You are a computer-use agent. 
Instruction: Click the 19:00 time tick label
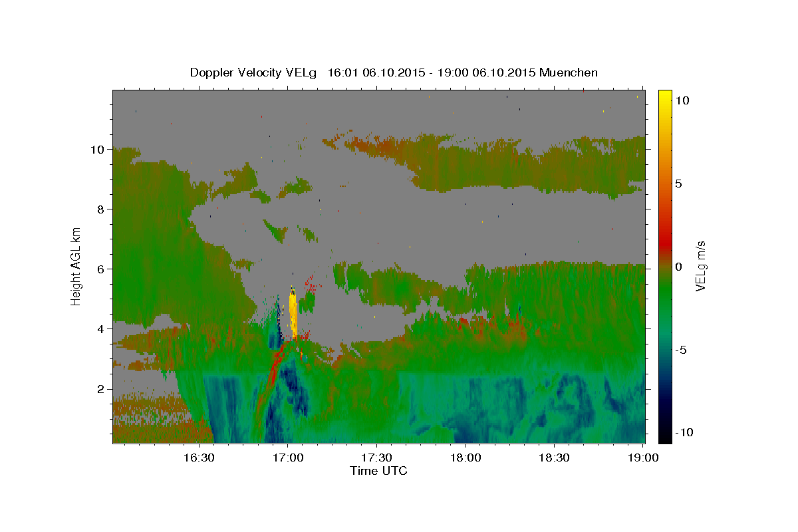[642, 458]
